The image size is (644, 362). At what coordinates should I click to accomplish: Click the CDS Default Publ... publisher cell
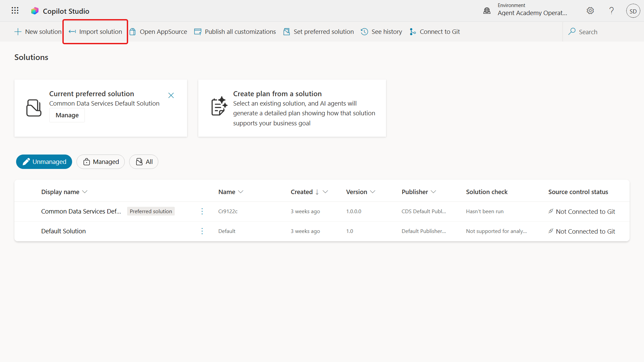[x=424, y=211]
